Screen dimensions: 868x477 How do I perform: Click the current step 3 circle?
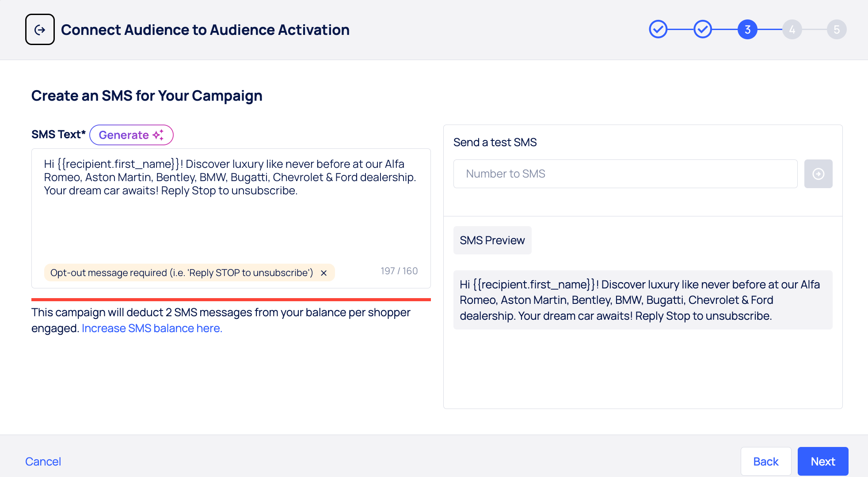747,30
